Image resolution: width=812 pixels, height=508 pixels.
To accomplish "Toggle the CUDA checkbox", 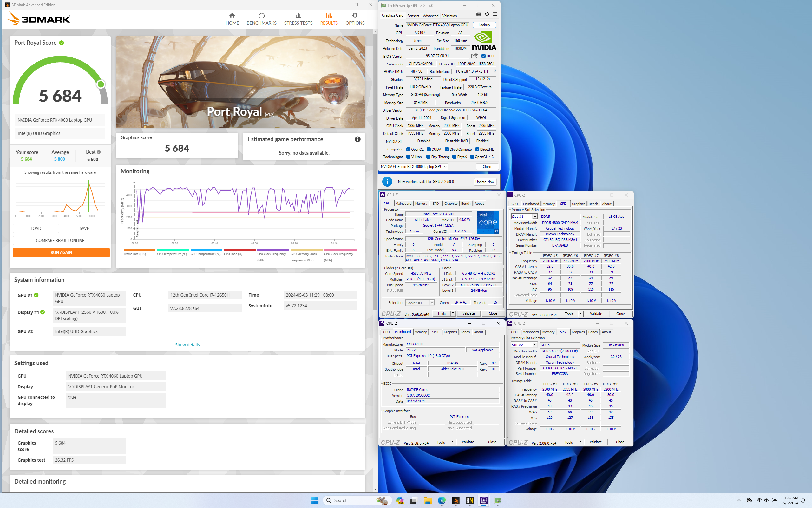I will pos(429,150).
